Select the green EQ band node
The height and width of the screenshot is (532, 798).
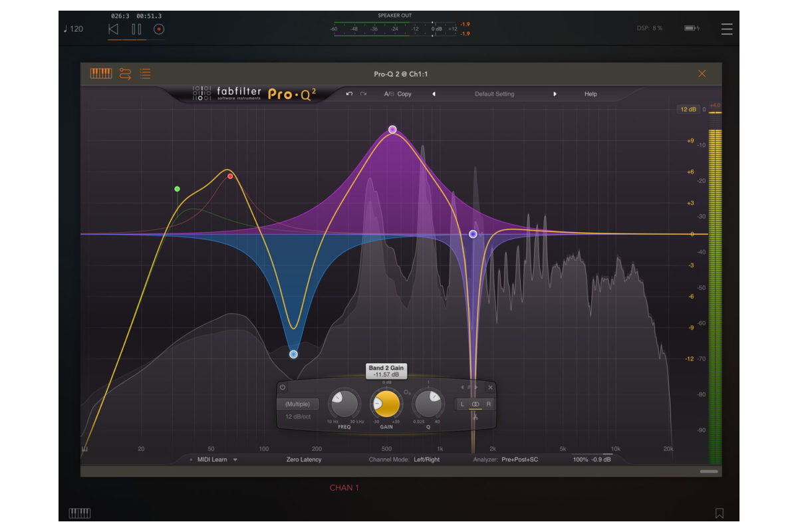177,189
